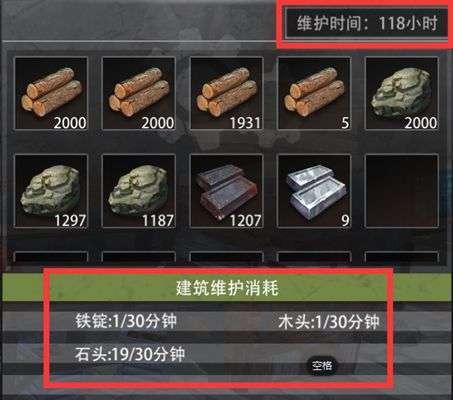Click the partial third-row slot under the 1187 stone
453x400 pixels.
(139, 257)
